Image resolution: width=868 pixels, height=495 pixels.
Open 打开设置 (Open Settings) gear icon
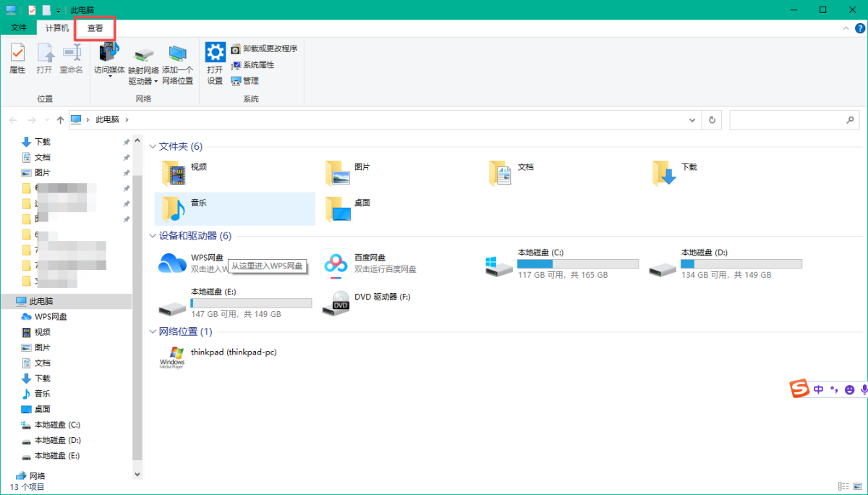215,62
